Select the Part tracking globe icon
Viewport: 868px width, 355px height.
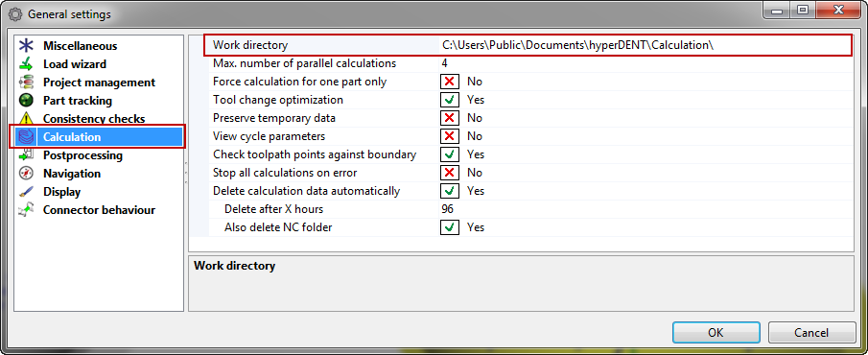coord(26,101)
